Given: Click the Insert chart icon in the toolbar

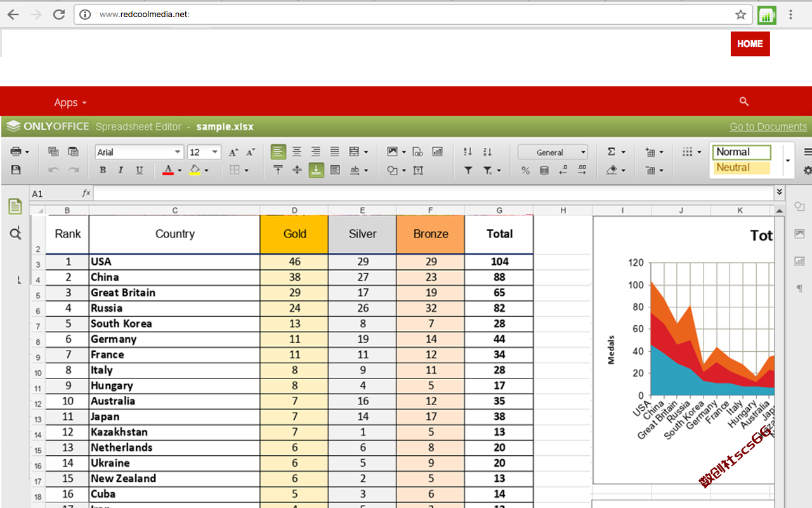Looking at the screenshot, I should 437,152.
